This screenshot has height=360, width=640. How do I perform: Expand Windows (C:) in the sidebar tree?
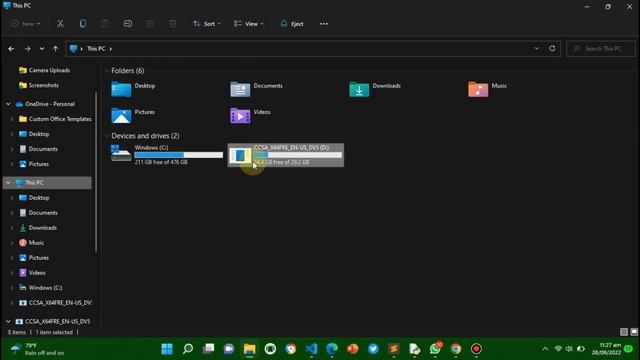tap(12, 288)
